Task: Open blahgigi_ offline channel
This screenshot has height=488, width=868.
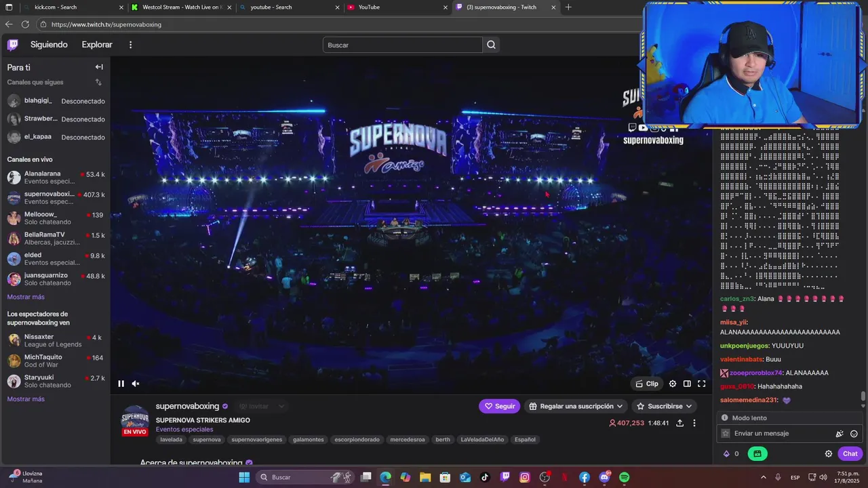Action: click(x=55, y=101)
